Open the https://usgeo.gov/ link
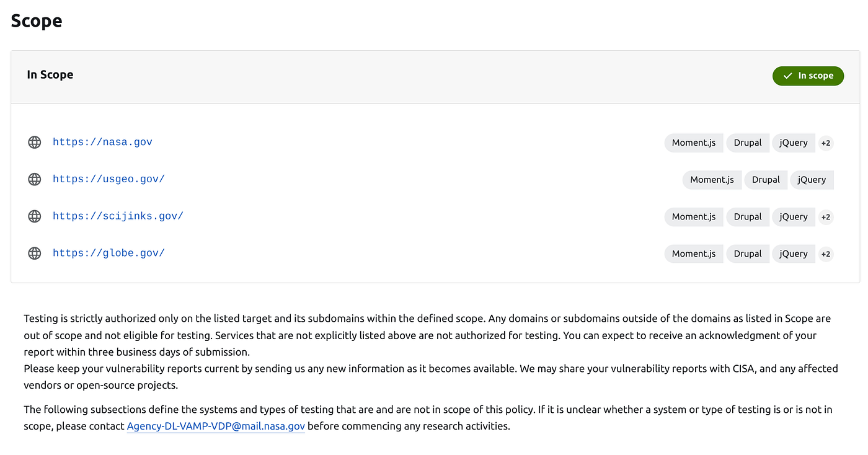Image resolution: width=868 pixels, height=455 pixels. 108,179
